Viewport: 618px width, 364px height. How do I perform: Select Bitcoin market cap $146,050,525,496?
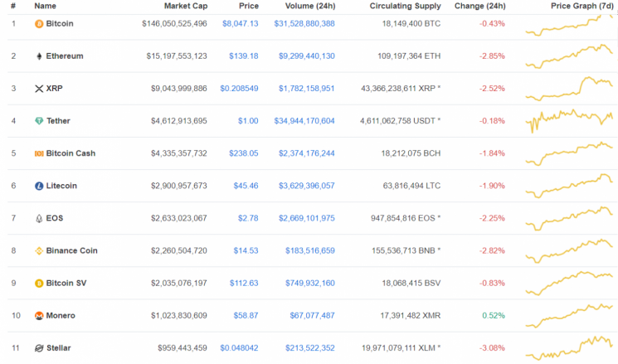(x=174, y=24)
